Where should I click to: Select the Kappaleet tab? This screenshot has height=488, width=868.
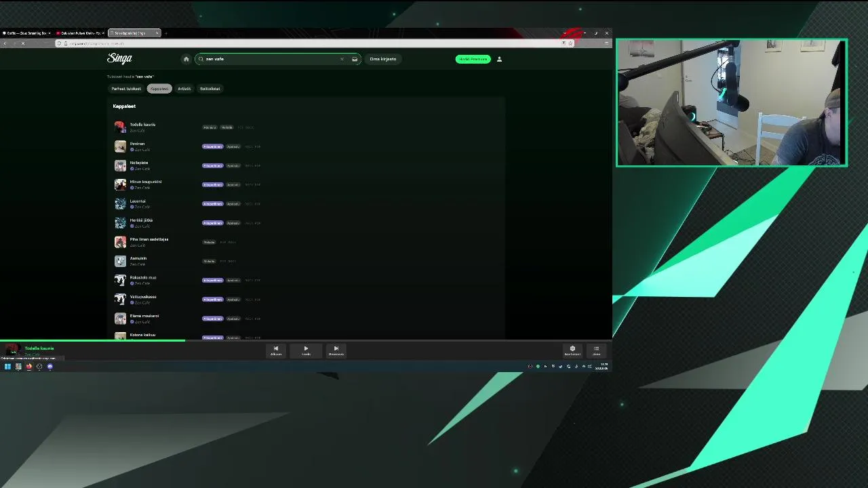(159, 89)
